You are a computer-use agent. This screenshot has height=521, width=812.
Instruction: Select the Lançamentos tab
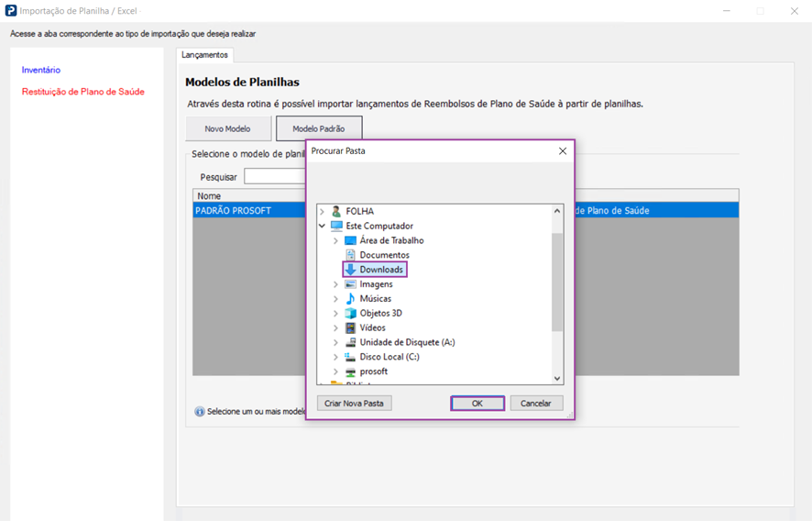tap(204, 55)
